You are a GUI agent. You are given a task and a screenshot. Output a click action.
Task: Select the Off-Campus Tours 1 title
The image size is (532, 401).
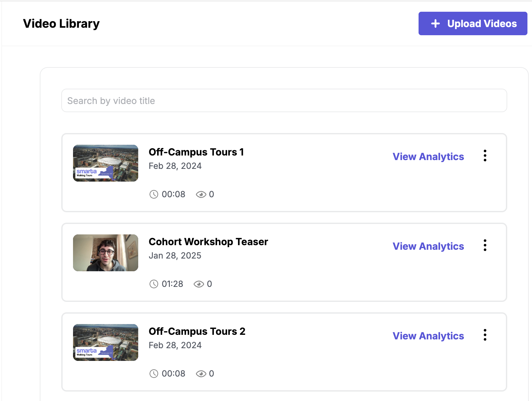[x=196, y=152]
